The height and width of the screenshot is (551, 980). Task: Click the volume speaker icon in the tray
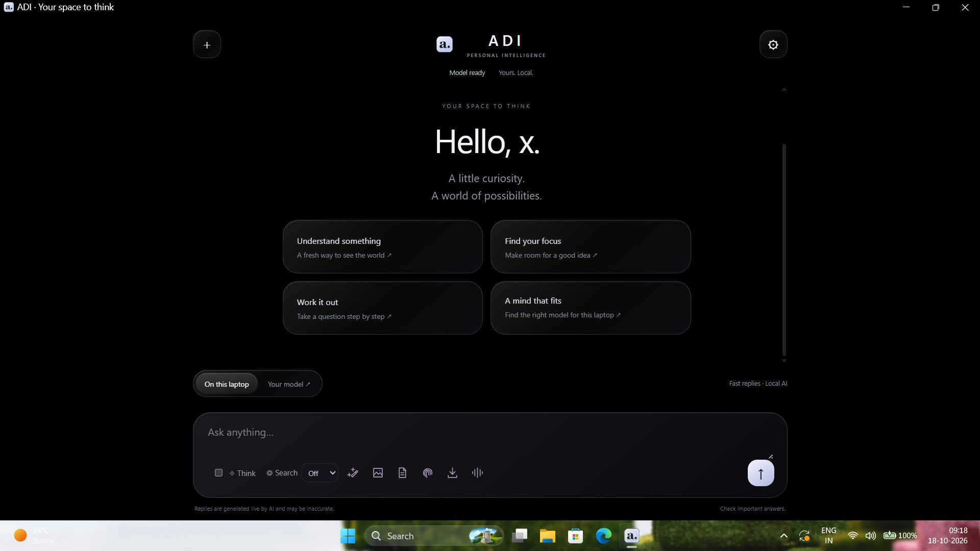[870, 536]
